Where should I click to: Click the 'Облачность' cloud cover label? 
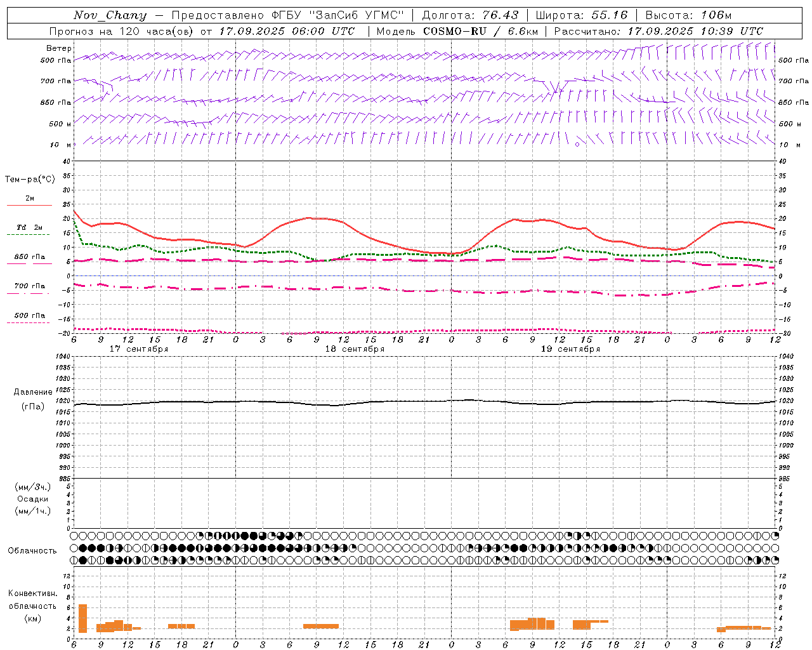click(x=32, y=551)
